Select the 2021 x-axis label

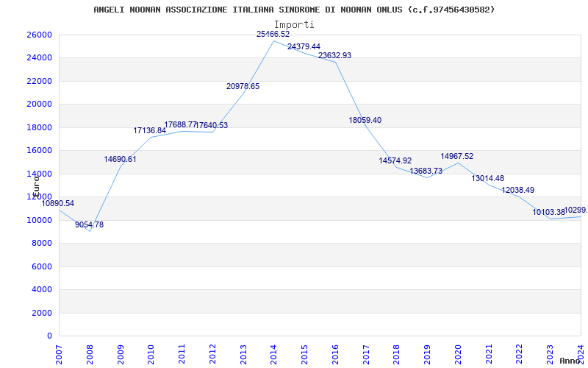click(x=489, y=355)
